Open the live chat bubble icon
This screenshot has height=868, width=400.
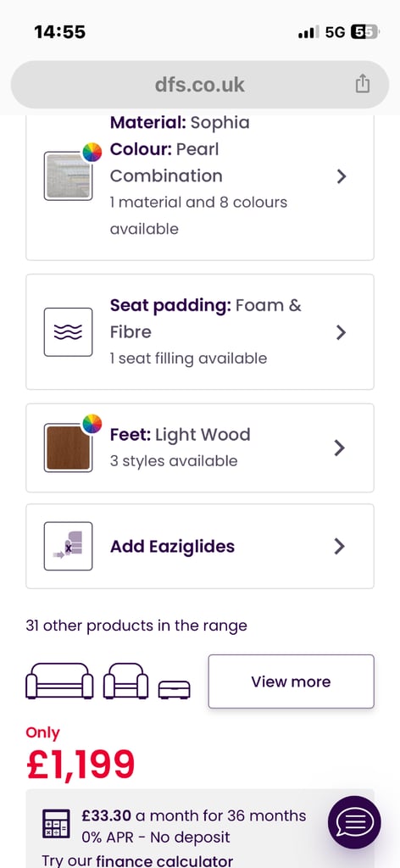pyautogui.click(x=354, y=822)
